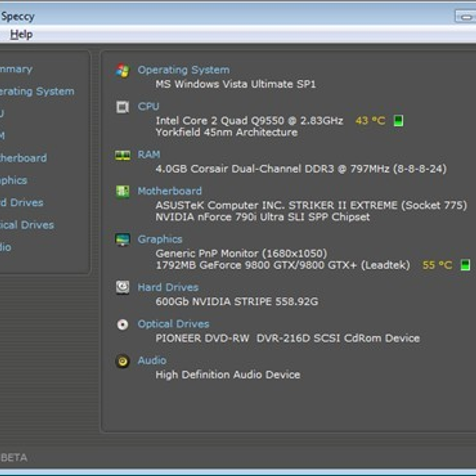Select Operating System in the sidebar
The width and height of the screenshot is (476, 476).
37,91
